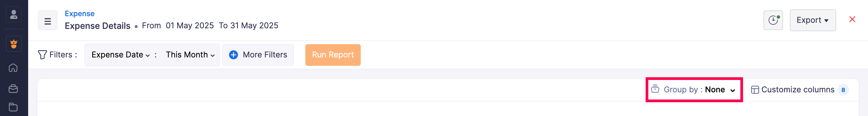Go to Home via sidebar icon
This screenshot has width=868, height=116.
coord(13,68)
